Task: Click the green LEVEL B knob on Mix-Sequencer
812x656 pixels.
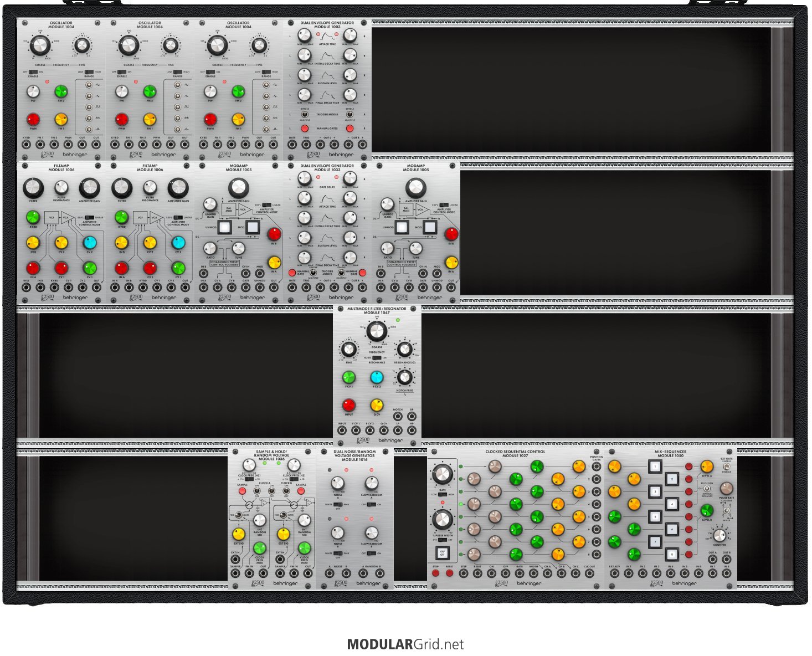Action: coord(707,510)
